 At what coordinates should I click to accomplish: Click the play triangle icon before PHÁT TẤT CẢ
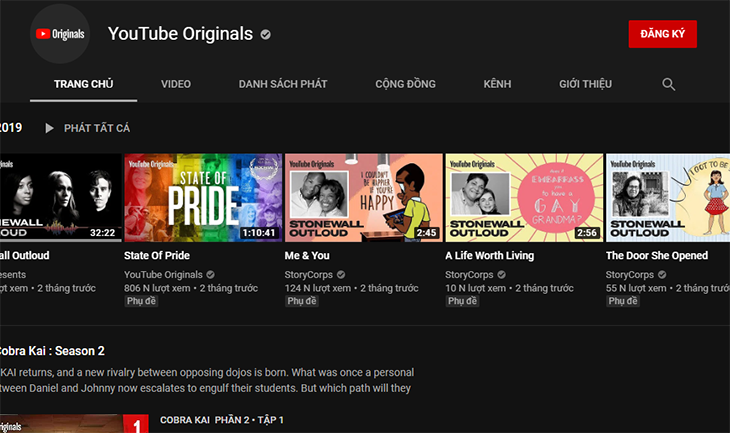tap(49, 128)
